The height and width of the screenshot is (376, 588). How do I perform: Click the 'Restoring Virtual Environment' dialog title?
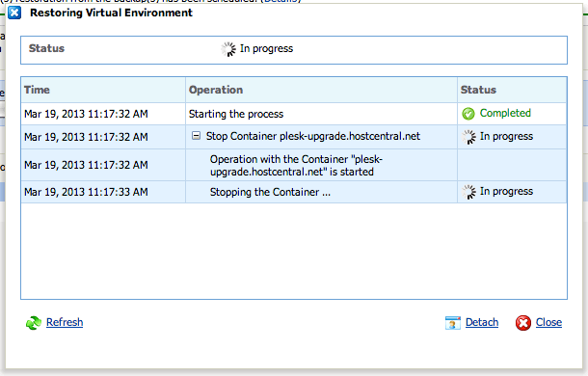(x=111, y=13)
